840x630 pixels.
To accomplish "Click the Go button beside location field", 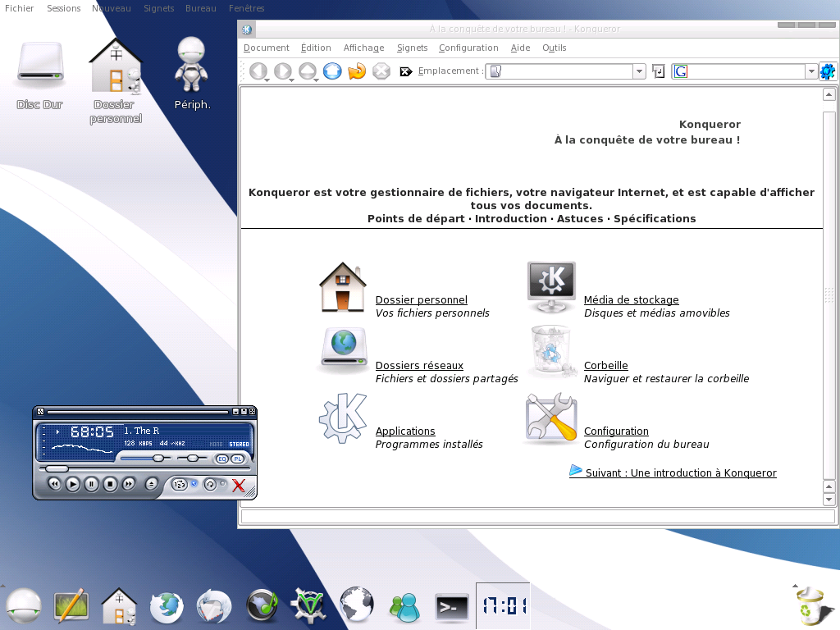I will (659, 71).
